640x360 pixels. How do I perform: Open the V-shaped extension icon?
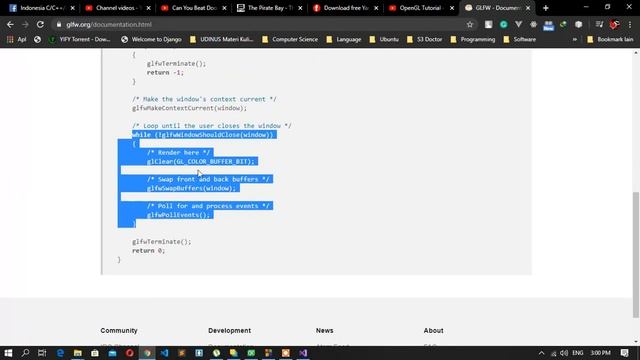tap(518, 24)
